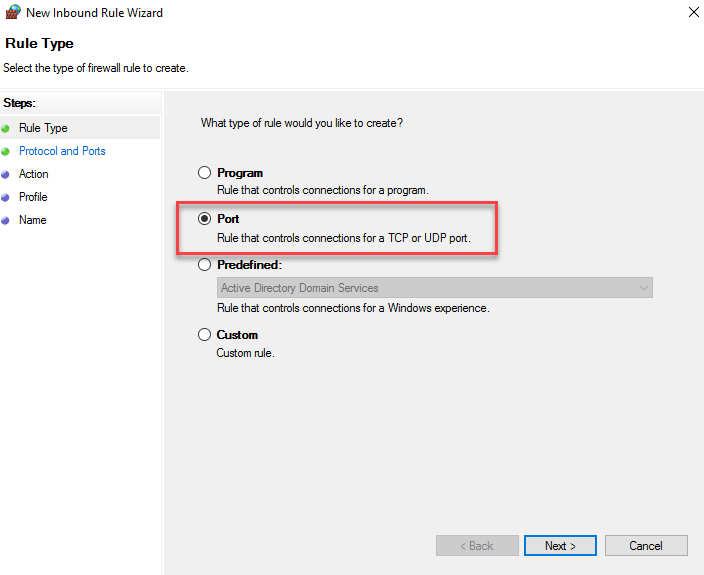Click text 'Rule that controls connections for a program.'
Image resolution: width=704 pixels, height=575 pixels.
click(x=323, y=190)
